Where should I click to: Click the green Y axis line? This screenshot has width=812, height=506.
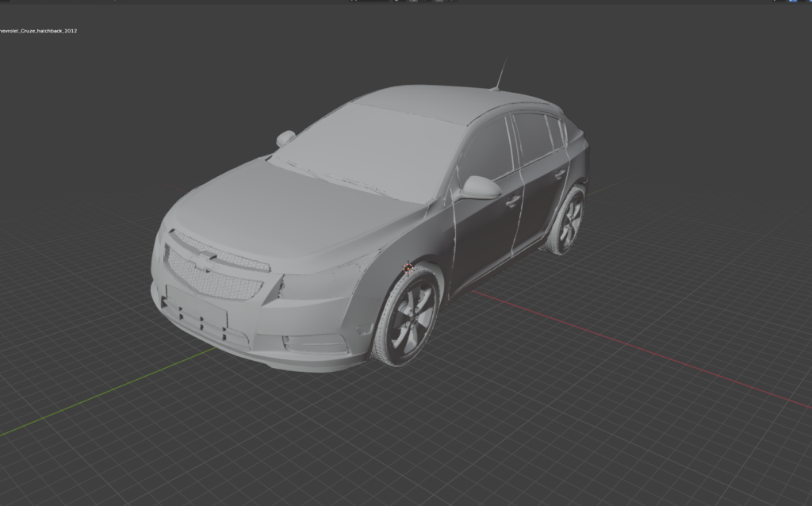(x=108, y=391)
